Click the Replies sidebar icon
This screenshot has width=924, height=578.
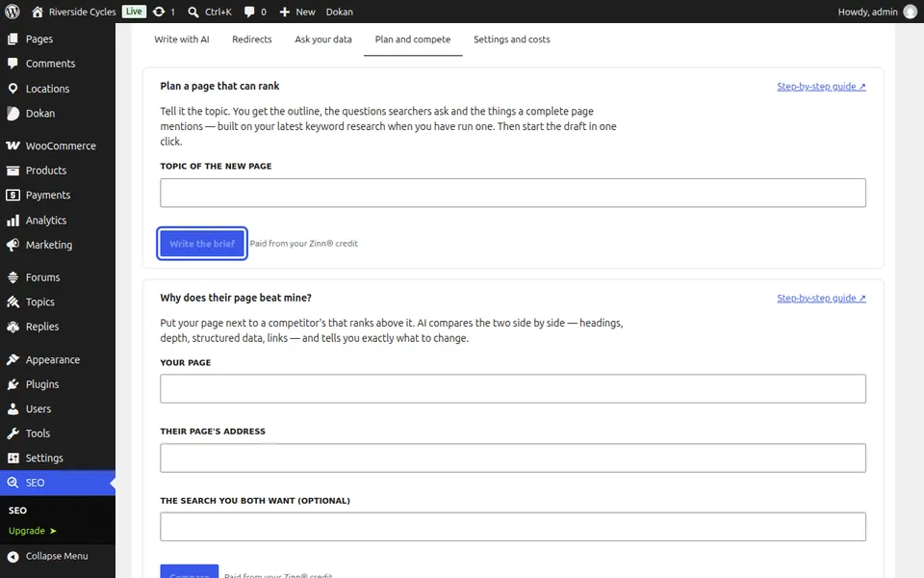click(x=13, y=327)
